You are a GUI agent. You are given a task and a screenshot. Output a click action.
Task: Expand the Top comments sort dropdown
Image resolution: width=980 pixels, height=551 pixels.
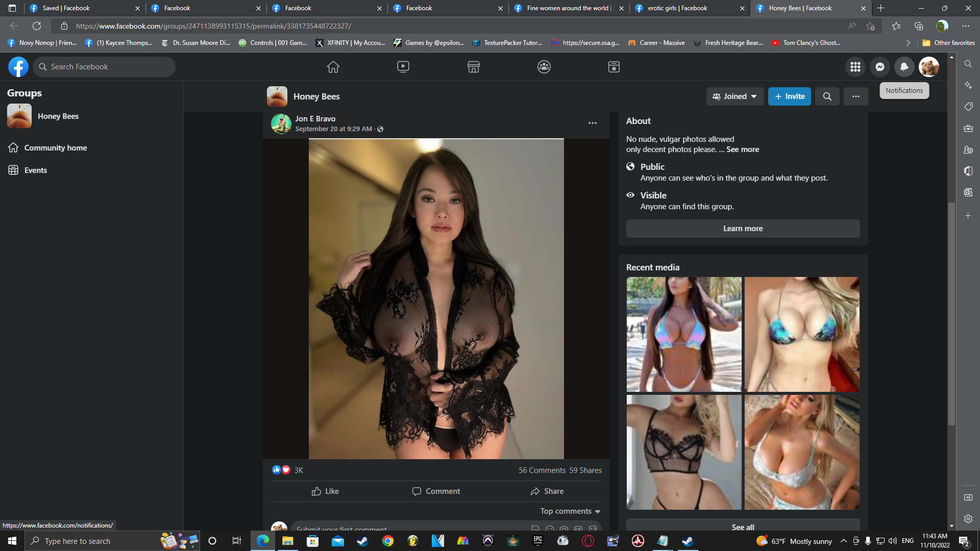(570, 511)
